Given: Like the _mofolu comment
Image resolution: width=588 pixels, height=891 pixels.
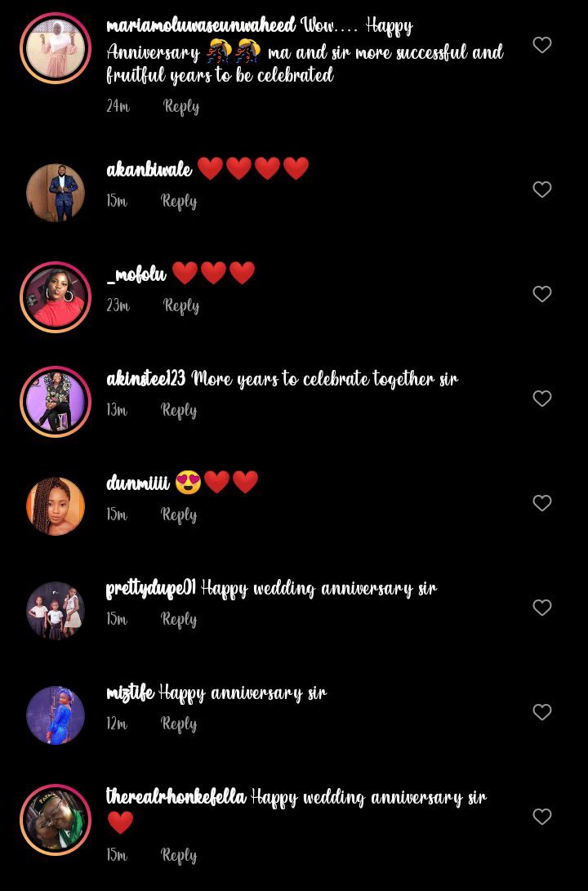Looking at the screenshot, I should pos(542,293).
